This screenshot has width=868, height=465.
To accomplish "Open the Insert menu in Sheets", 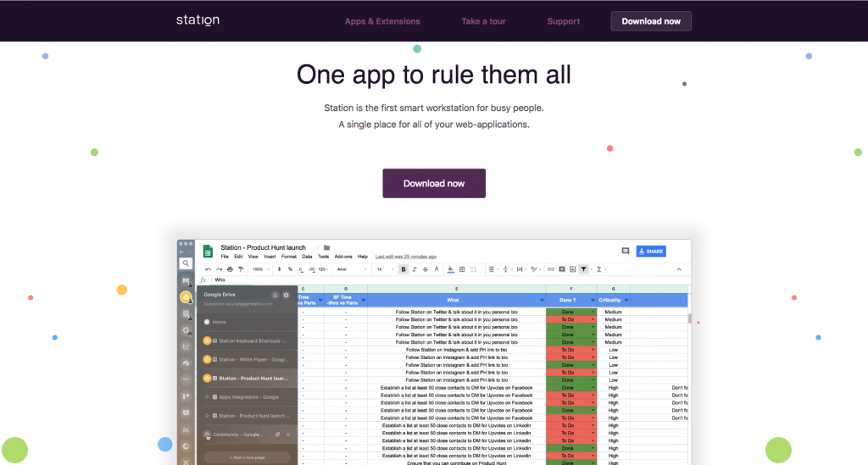I will 270,257.
